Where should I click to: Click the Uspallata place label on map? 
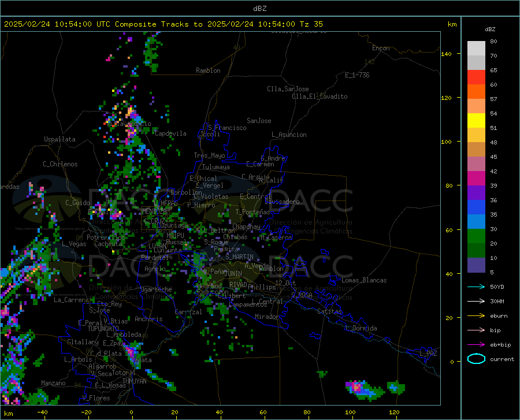(60, 139)
